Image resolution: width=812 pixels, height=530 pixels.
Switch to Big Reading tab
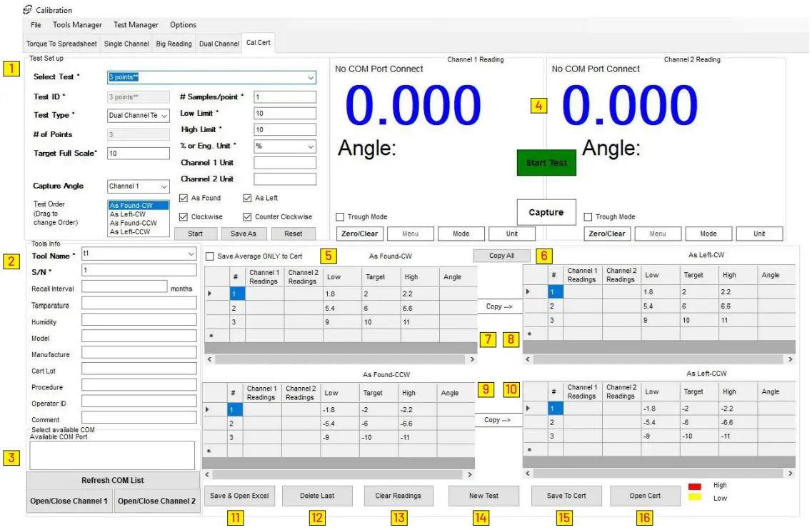coord(174,44)
